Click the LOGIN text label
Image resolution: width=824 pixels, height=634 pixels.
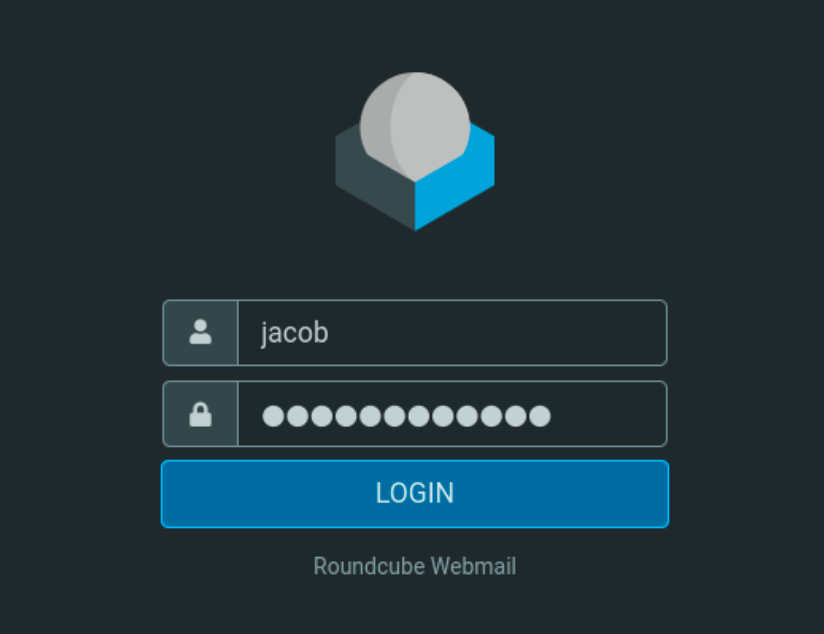pos(415,493)
